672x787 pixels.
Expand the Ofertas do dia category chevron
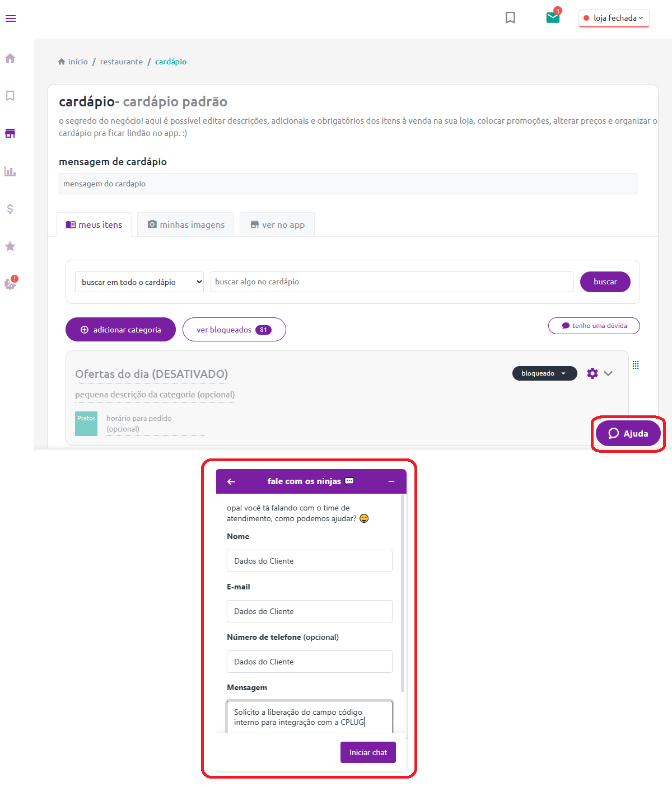[x=609, y=373]
